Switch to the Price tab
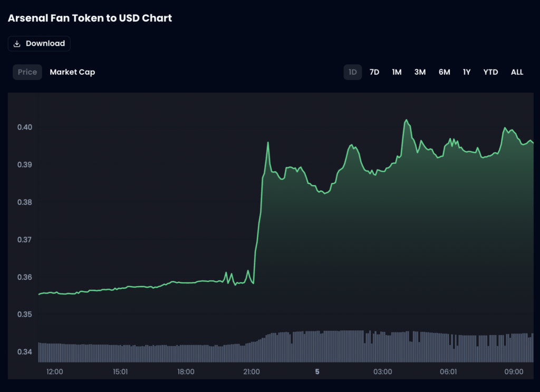Screen dimensions: 540x392 (27, 72)
